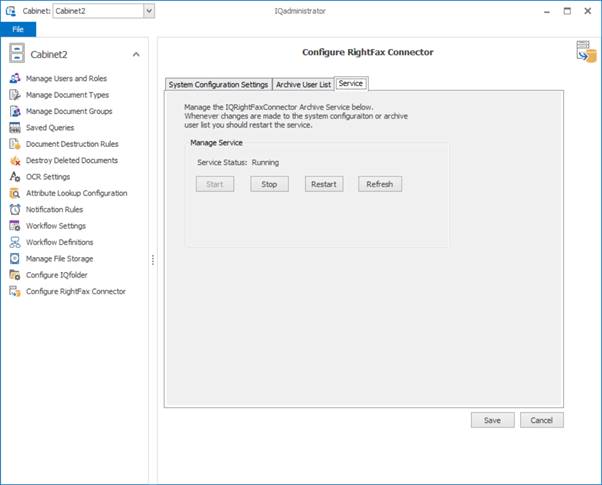Click the Manage Document Types icon
Screen dimensions: 602x485
coord(15,95)
